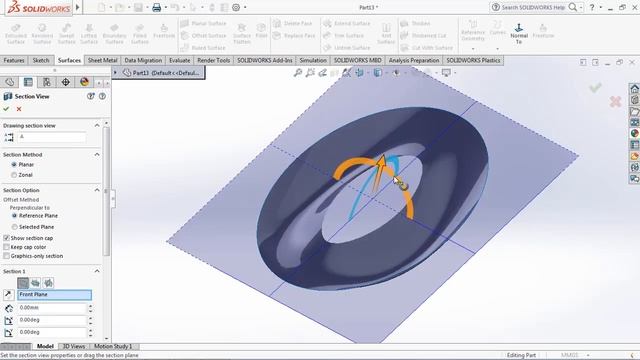Screen dimensions: 640x360
Task: Expand the SOLIDWORKS logo menu arrow
Action: (78, 7)
